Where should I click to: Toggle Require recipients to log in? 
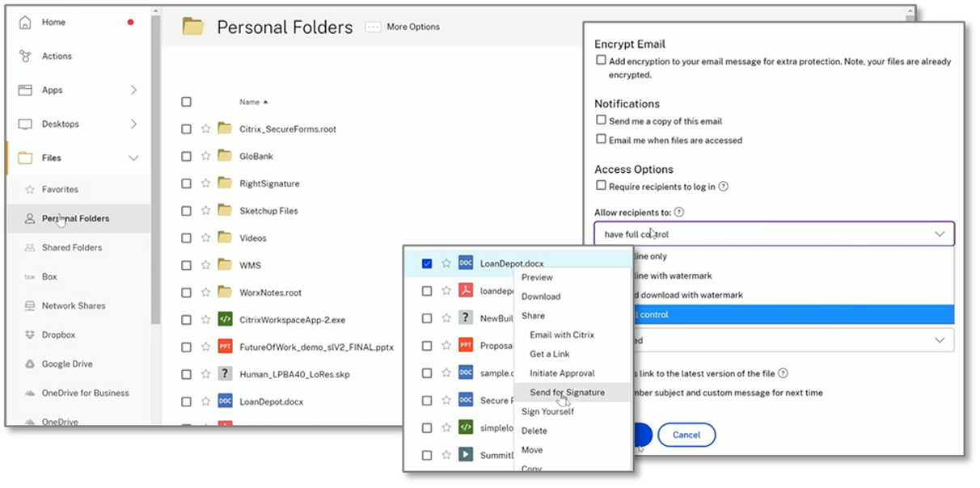pyautogui.click(x=601, y=186)
